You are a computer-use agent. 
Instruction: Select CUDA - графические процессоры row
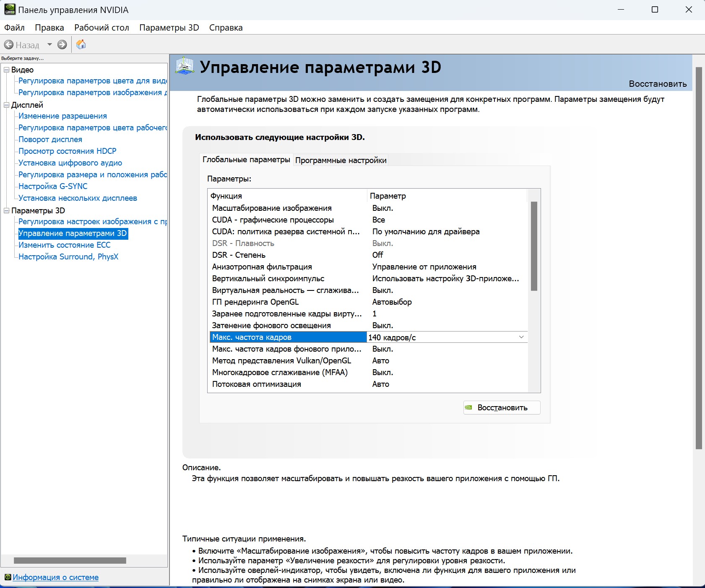pyautogui.click(x=368, y=220)
